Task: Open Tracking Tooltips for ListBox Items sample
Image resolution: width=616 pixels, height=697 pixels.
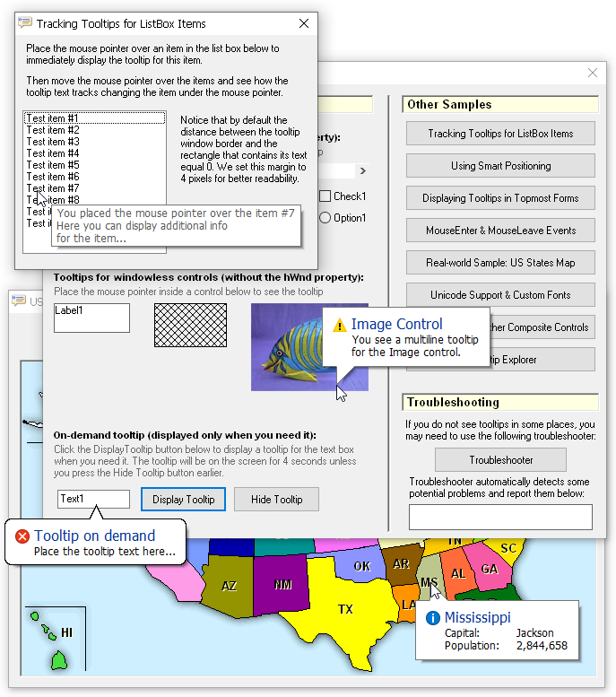Action: pyautogui.click(x=500, y=134)
